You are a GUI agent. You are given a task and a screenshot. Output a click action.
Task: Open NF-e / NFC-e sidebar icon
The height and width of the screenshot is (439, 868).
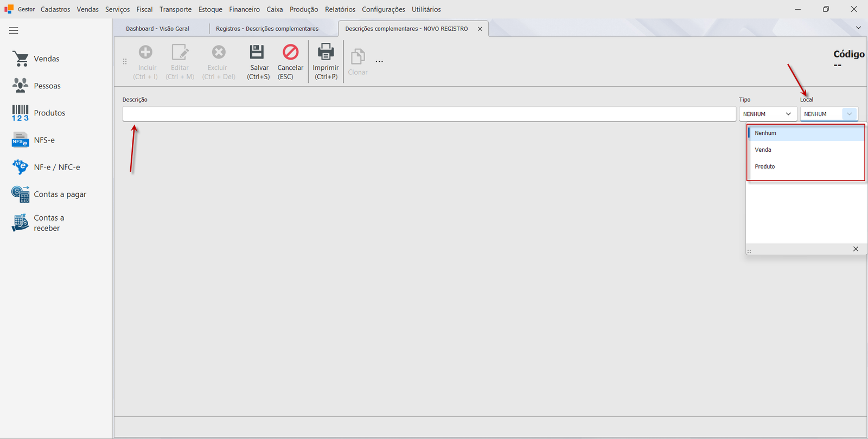[21, 167]
